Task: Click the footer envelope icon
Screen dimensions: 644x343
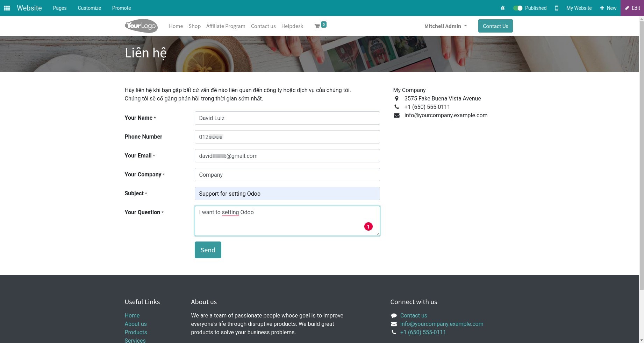Action: [393, 324]
